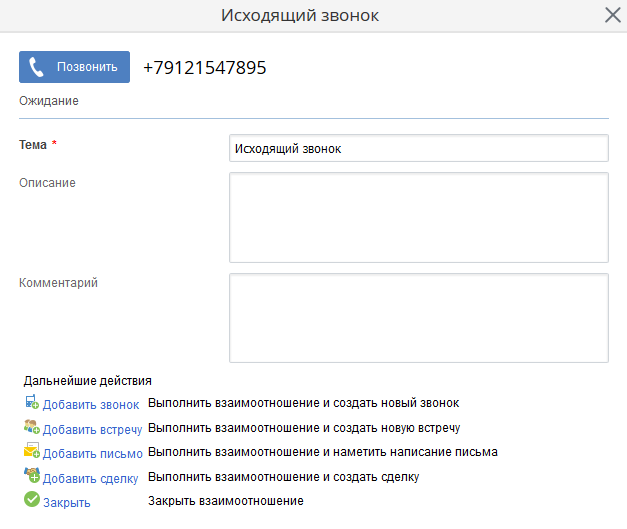Click the Тема field label

pos(33,145)
